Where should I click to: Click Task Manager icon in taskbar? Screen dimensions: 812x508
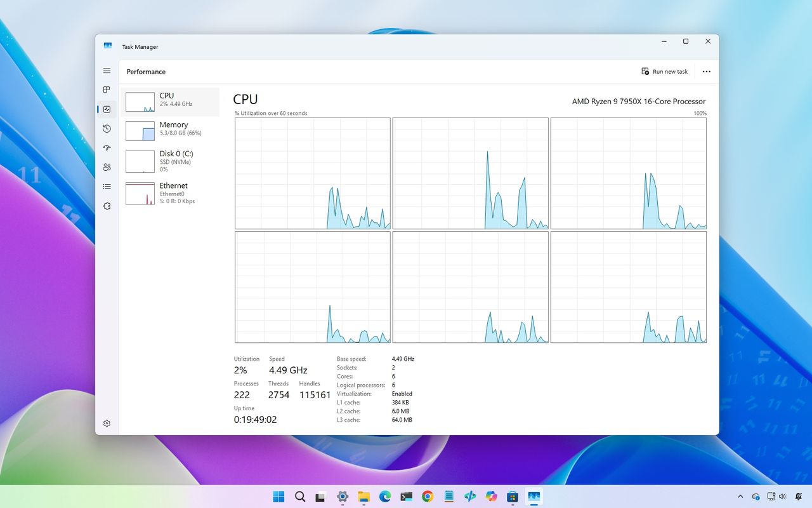[x=534, y=497]
